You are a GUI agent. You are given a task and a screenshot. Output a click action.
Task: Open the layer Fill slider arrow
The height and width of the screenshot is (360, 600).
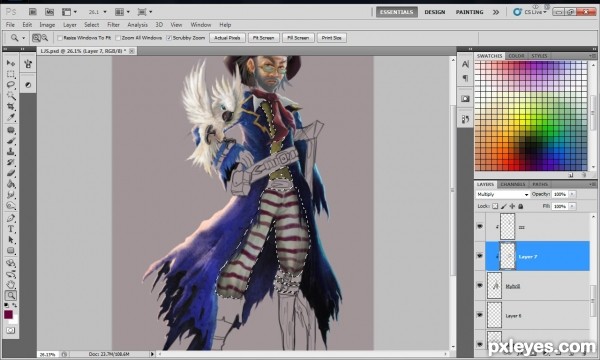pyautogui.click(x=572, y=206)
